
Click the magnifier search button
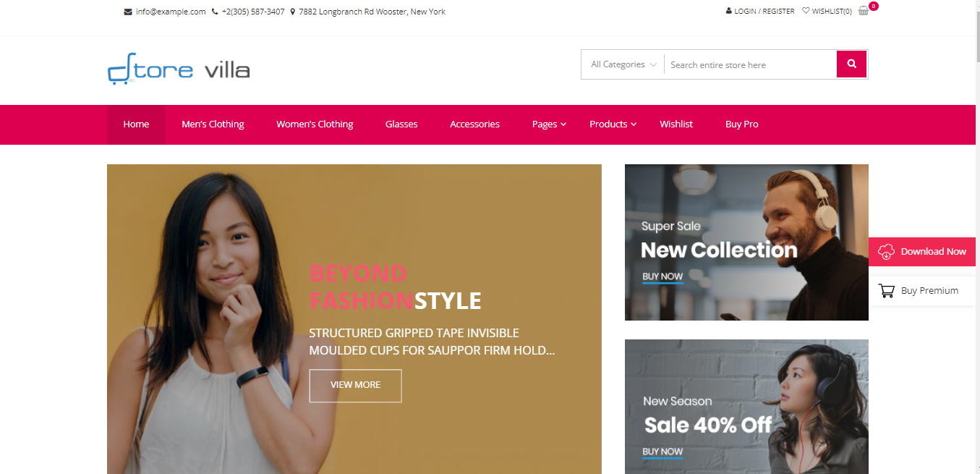[x=852, y=64]
